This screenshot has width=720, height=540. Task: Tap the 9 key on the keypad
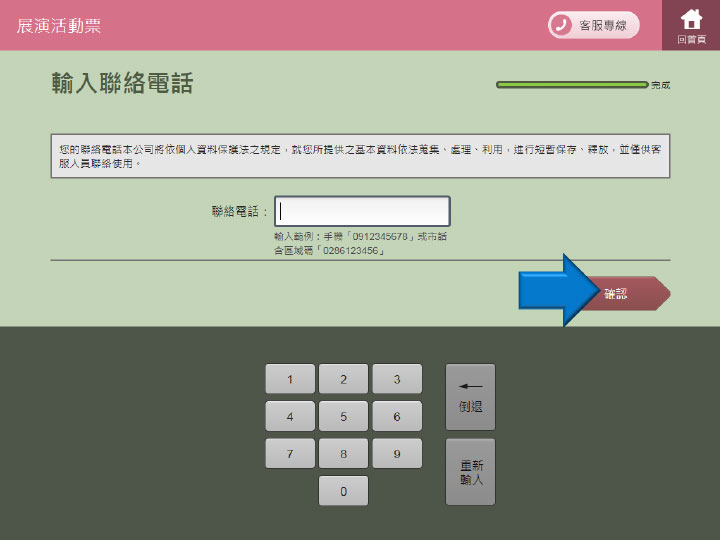[x=397, y=453]
